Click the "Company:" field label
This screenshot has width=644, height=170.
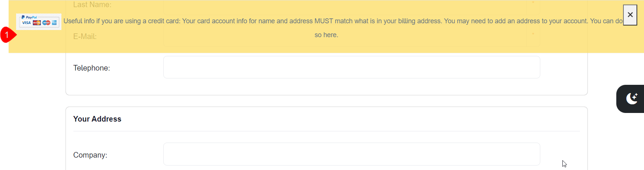pyautogui.click(x=90, y=155)
